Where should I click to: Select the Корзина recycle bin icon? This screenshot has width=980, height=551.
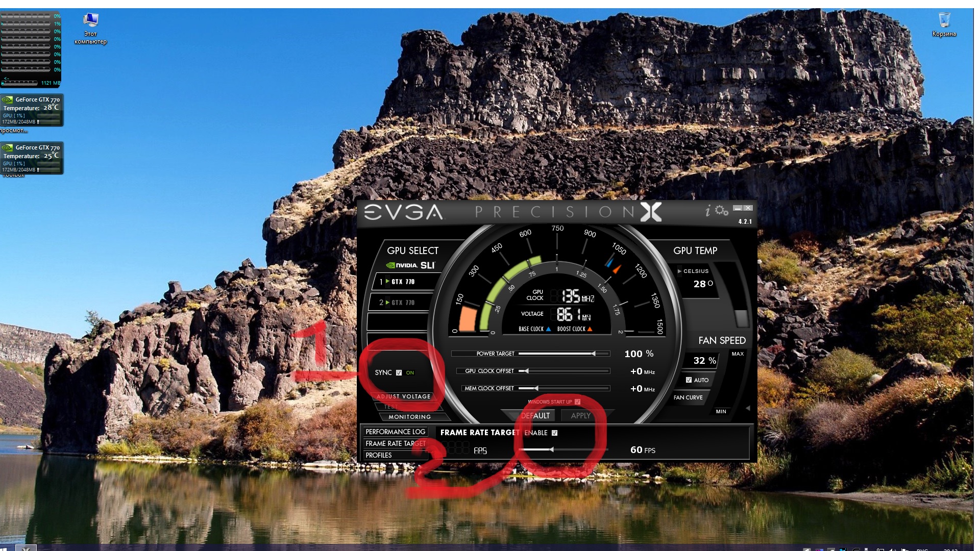(x=944, y=25)
